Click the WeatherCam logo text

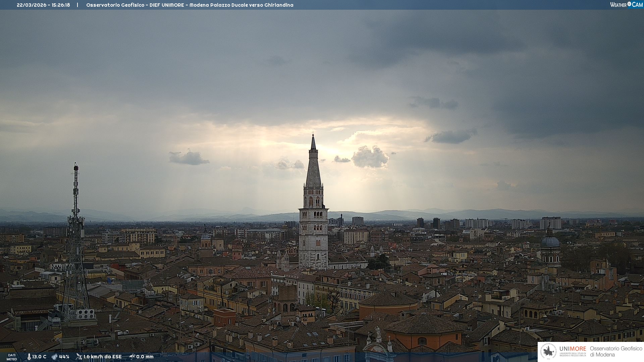point(619,5)
